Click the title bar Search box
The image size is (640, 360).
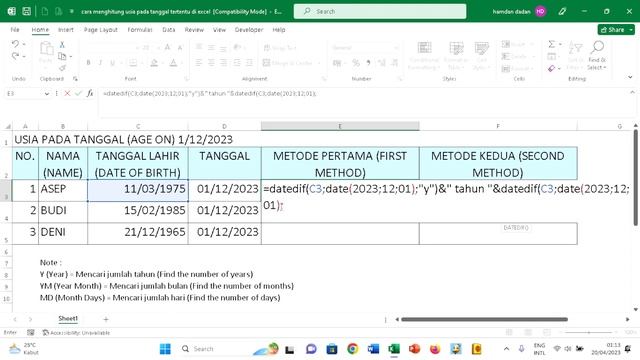click(380, 11)
